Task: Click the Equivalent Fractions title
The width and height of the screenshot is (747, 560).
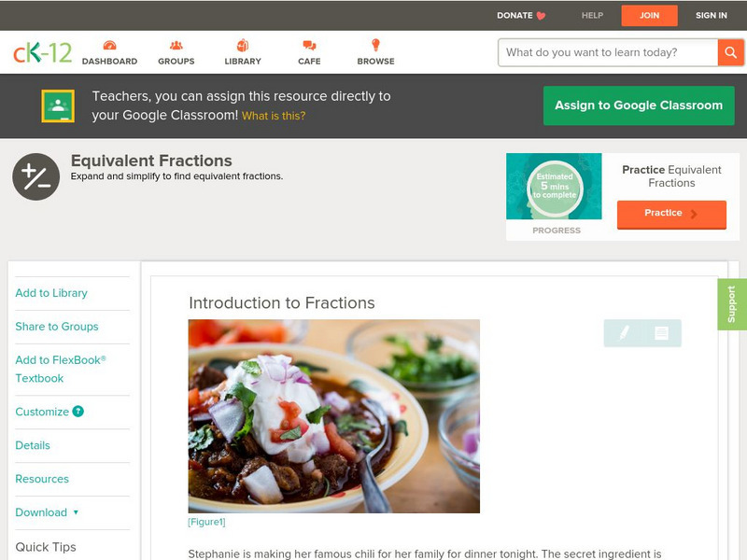Action: [151, 161]
